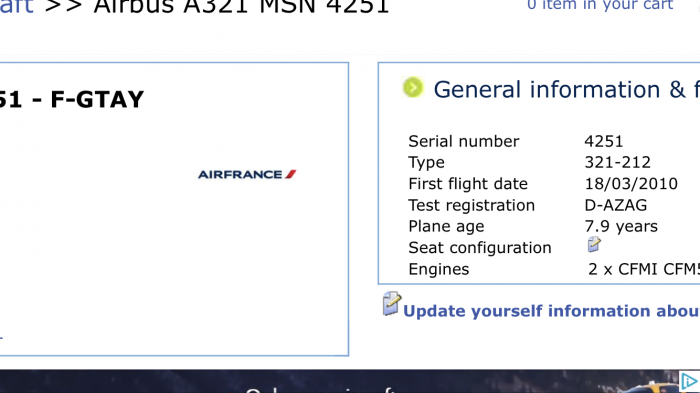Click the plane age value 7.9 years

[621, 226]
